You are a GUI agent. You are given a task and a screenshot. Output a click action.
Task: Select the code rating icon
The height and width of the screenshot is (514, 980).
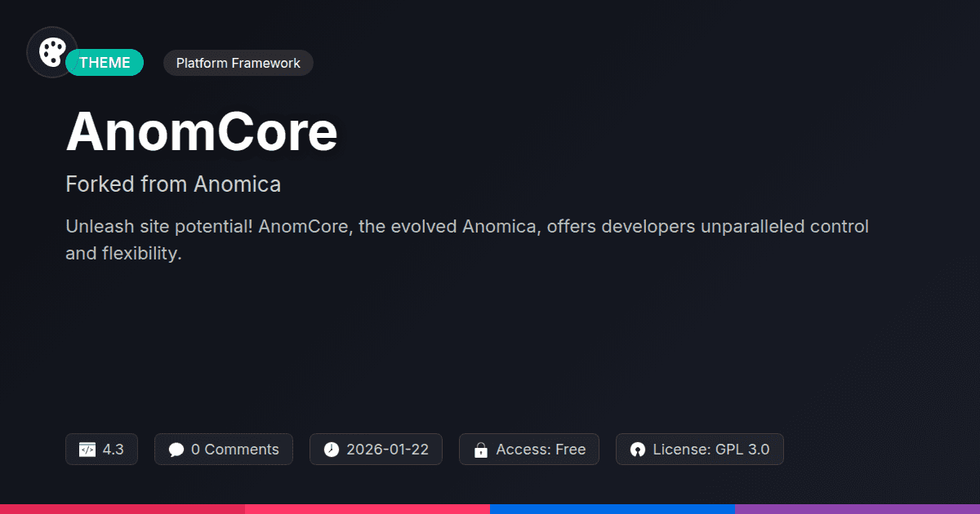(87, 449)
